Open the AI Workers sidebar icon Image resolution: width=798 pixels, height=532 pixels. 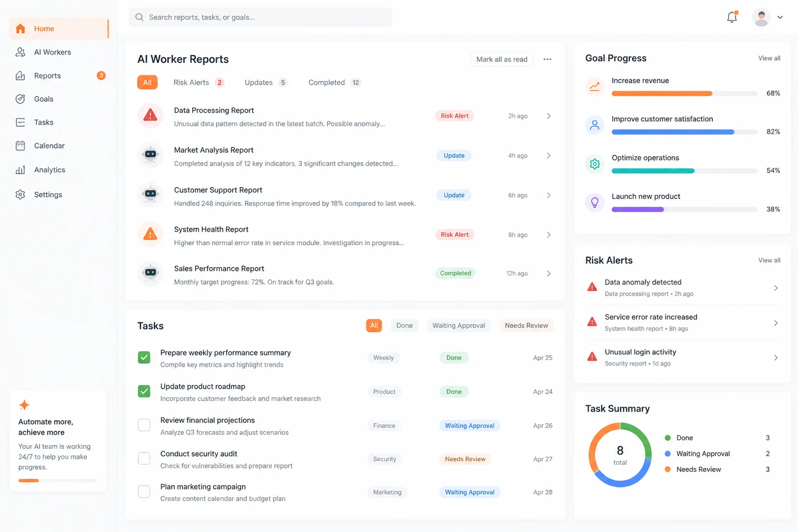[x=20, y=52]
